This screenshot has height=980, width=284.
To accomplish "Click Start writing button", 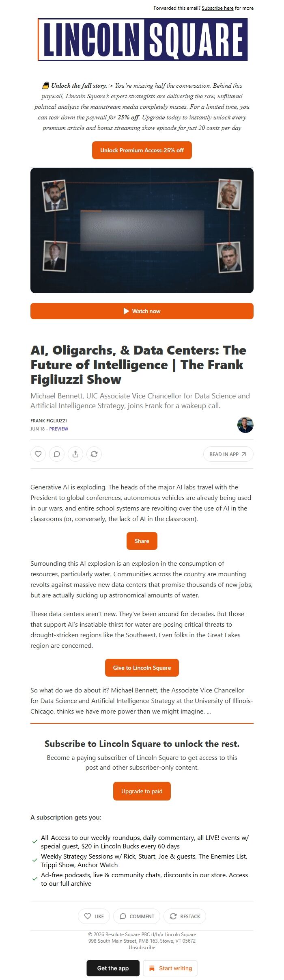I will [x=170, y=968].
